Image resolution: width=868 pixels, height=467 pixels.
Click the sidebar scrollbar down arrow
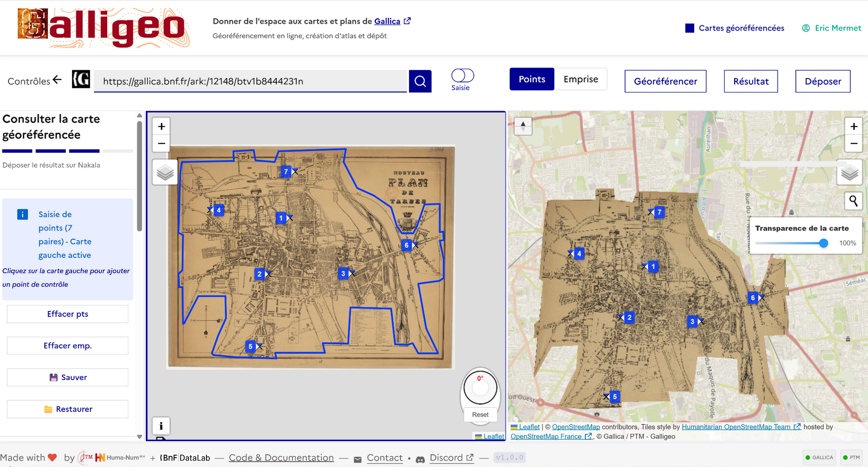(x=139, y=437)
